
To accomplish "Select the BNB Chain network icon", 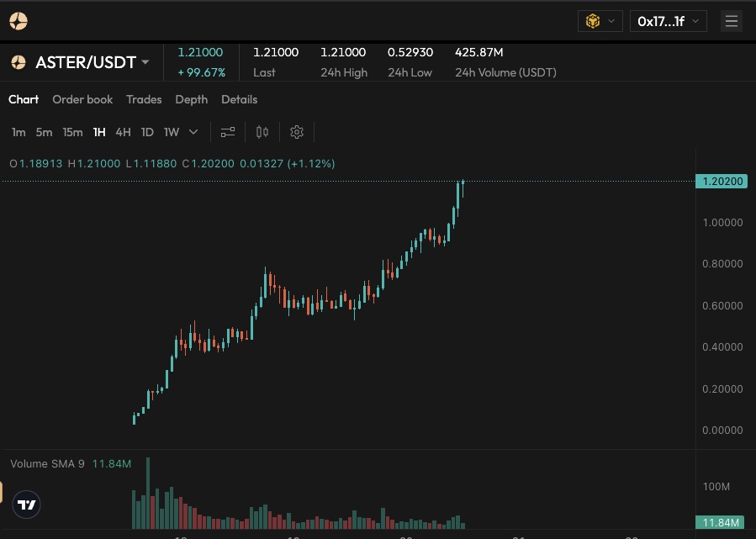I will (x=593, y=21).
